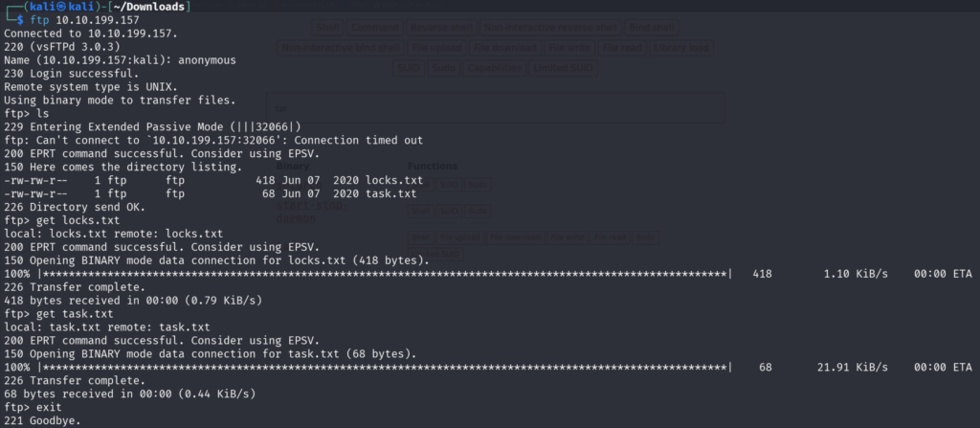
Task: Select the Command filter button
Action: (376, 27)
